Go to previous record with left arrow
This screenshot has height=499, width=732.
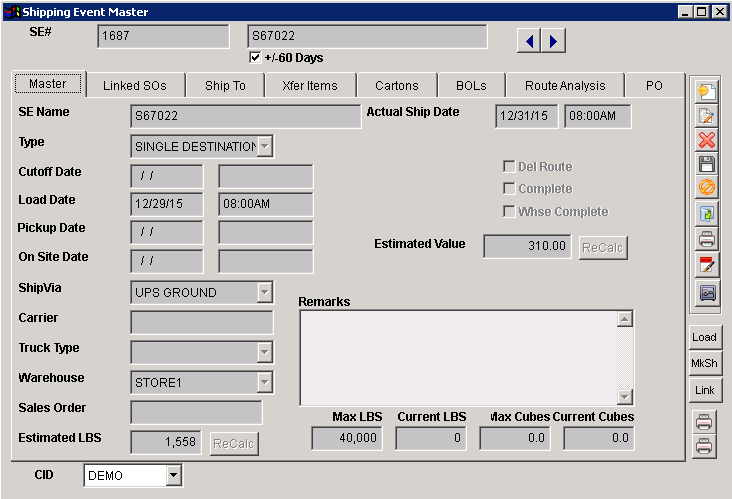coord(530,40)
